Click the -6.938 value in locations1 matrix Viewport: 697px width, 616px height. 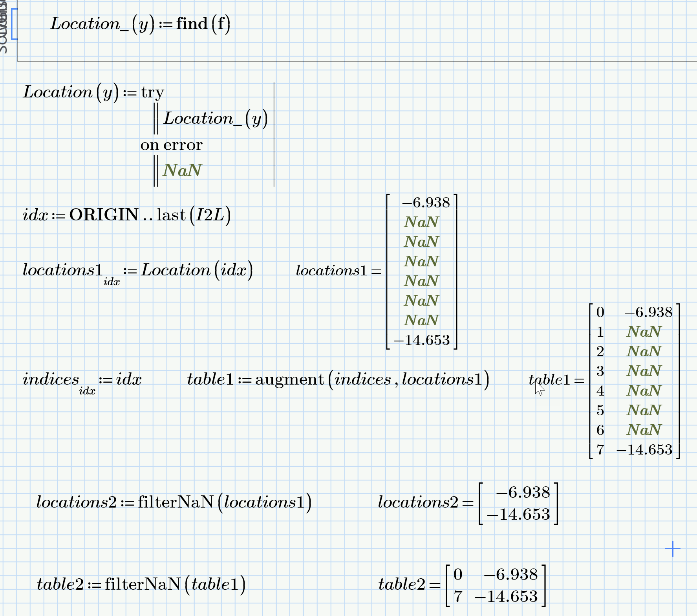425,203
